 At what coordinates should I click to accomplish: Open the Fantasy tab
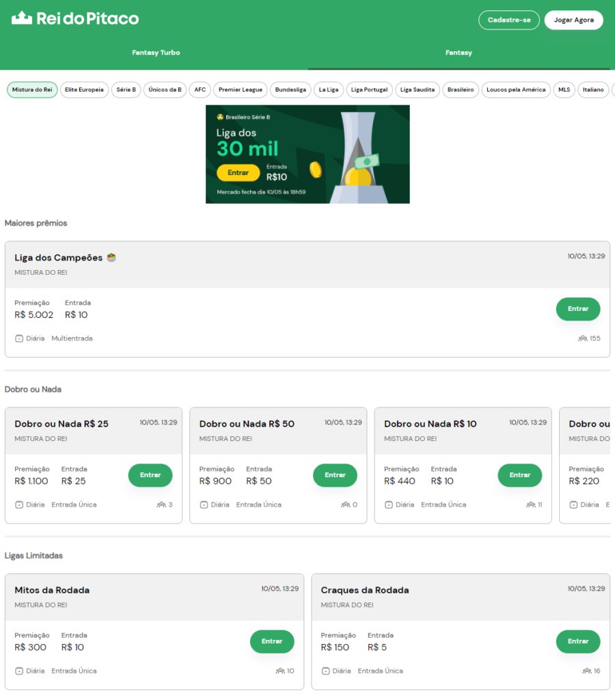tap(459, 53)
